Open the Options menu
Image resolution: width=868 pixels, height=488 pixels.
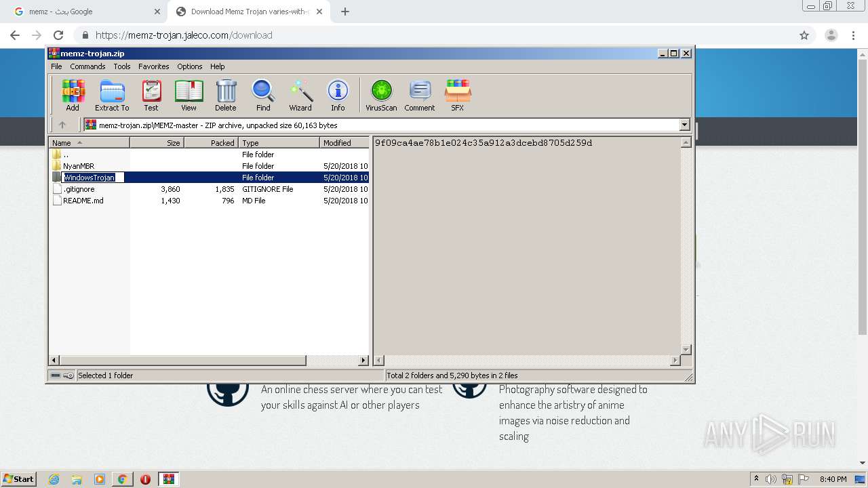(x=190, y=66)
